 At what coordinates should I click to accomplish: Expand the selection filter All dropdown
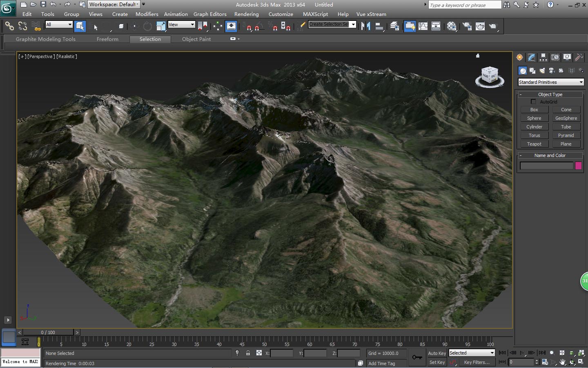point(59,25)
